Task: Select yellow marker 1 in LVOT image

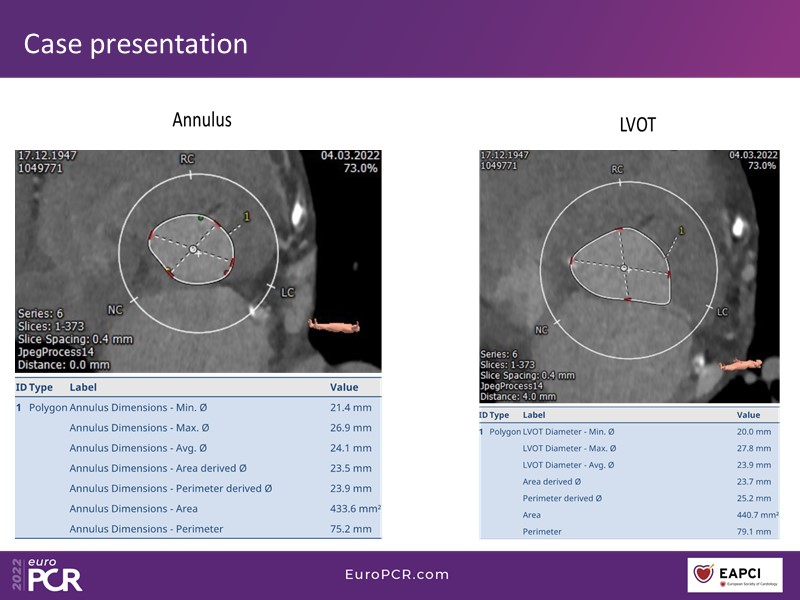Action: click(x=682, y=231)
